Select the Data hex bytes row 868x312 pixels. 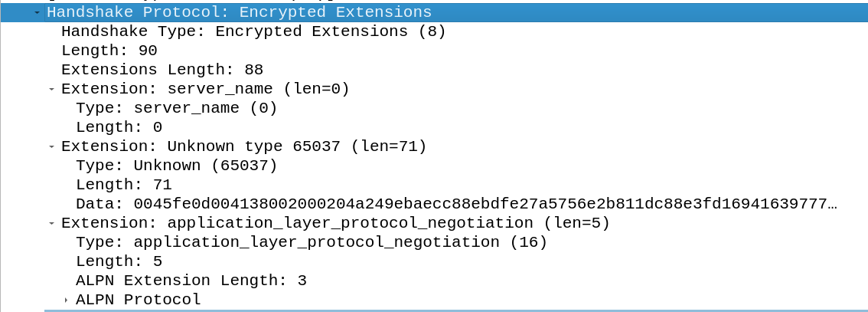457,204
